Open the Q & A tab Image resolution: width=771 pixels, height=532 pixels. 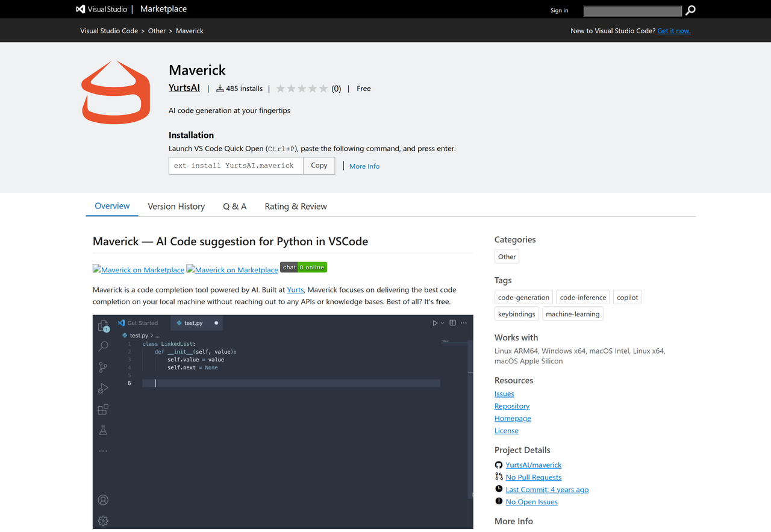235,207
